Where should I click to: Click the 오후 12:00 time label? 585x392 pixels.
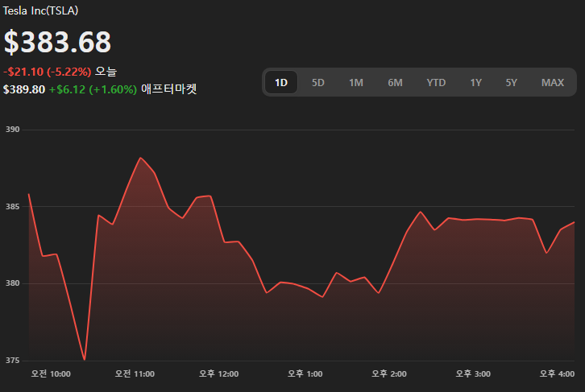[218, 373]
